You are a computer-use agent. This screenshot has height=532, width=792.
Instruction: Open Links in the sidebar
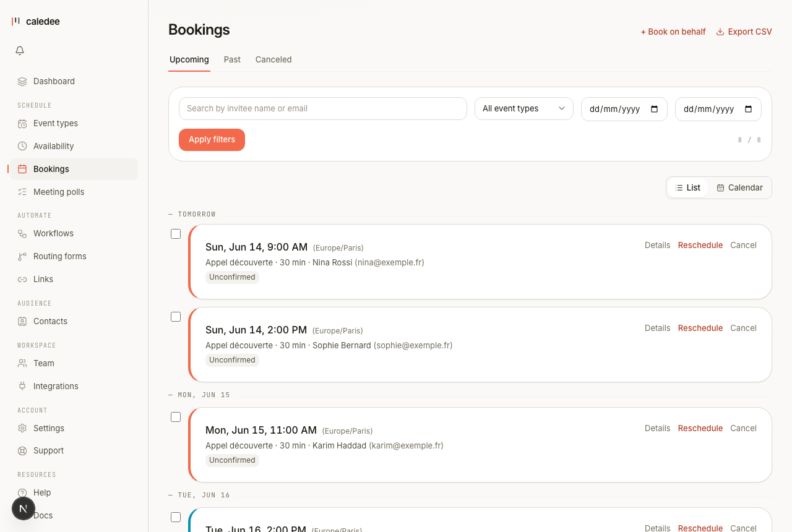coord(74,279)
